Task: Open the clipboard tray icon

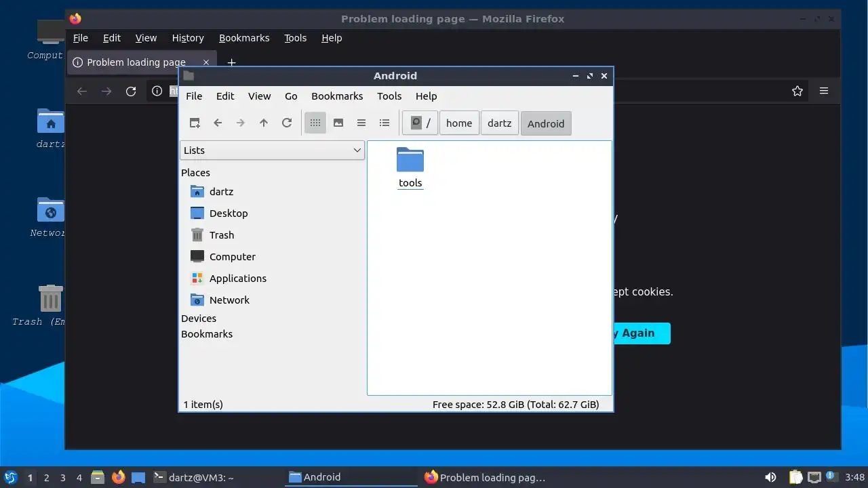Action: (x=796, y=477)
